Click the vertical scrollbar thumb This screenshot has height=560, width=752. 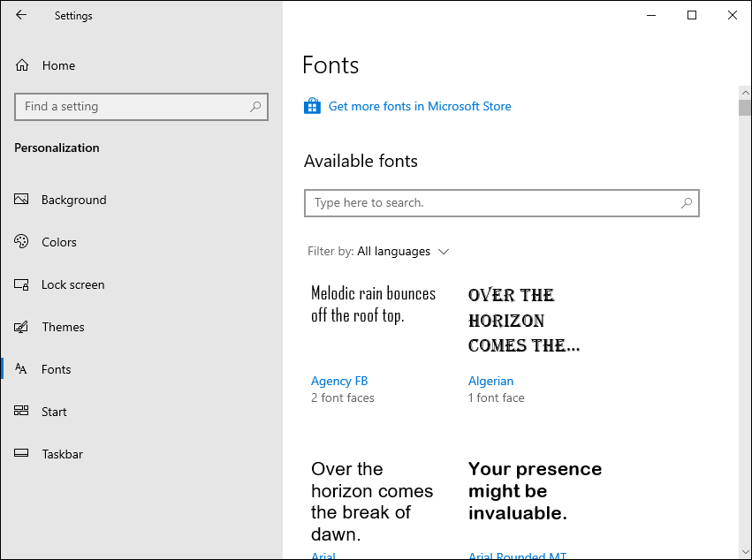[x=744, y=108]
